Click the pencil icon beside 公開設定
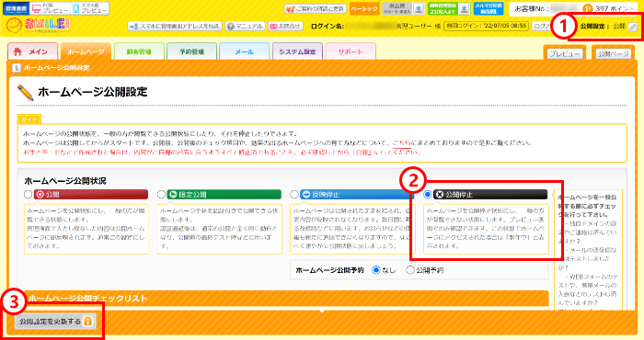644x340 pixels. 633,27
